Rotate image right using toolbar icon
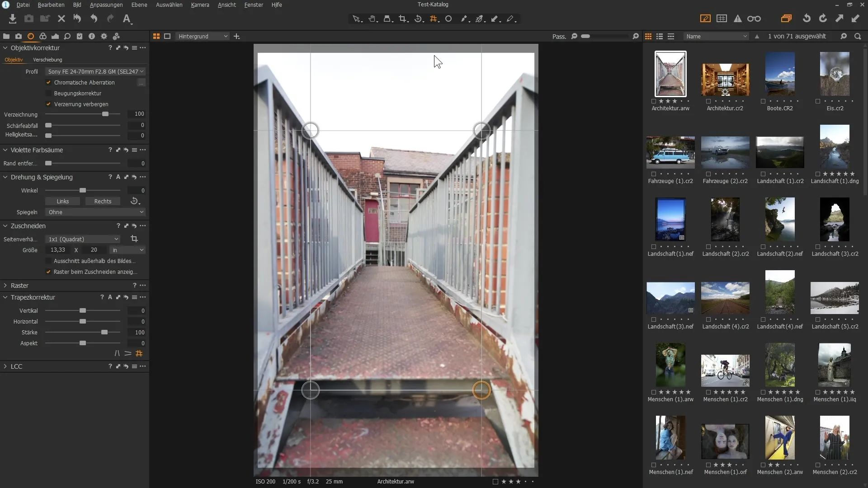Image resolution: width=868 pixels, height=488 pixels. click(823, 19)
